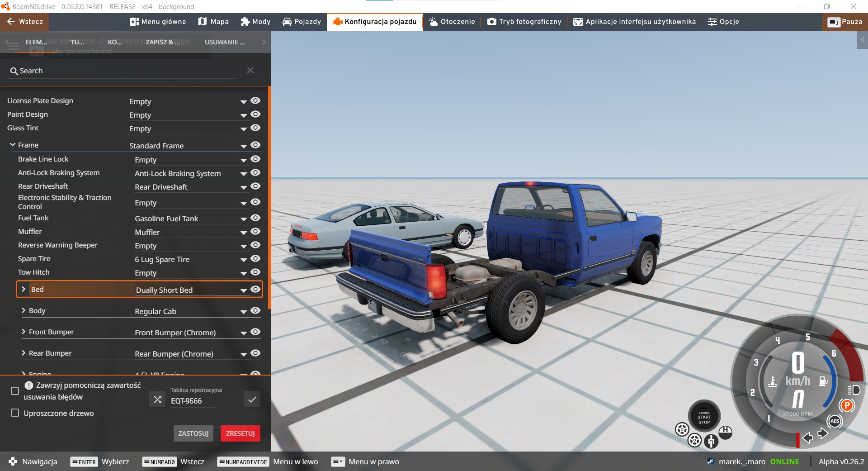This screenshot has width=868, height=471.
Task: Open the Opcje settings menu
Action: pyautogui.click(x=723, y=22)
